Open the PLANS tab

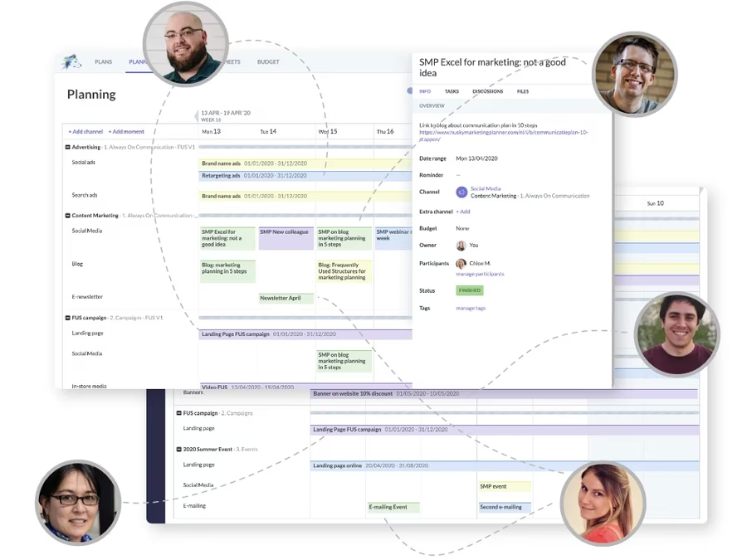coord(104,62)
